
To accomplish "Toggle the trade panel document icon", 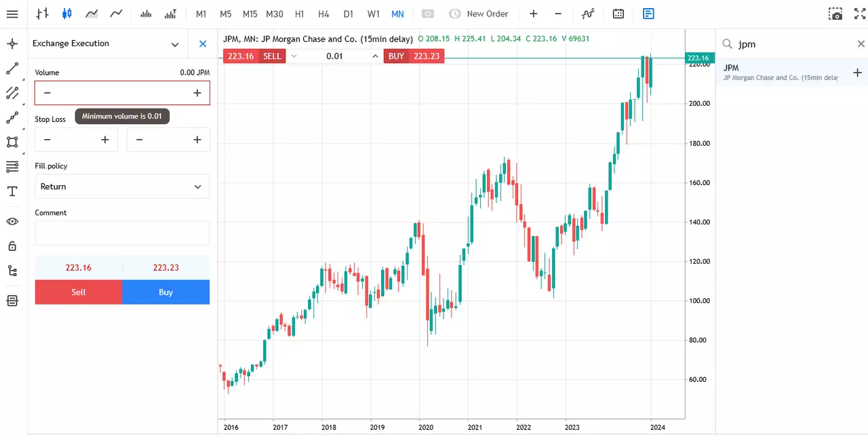I will point(648,14).
